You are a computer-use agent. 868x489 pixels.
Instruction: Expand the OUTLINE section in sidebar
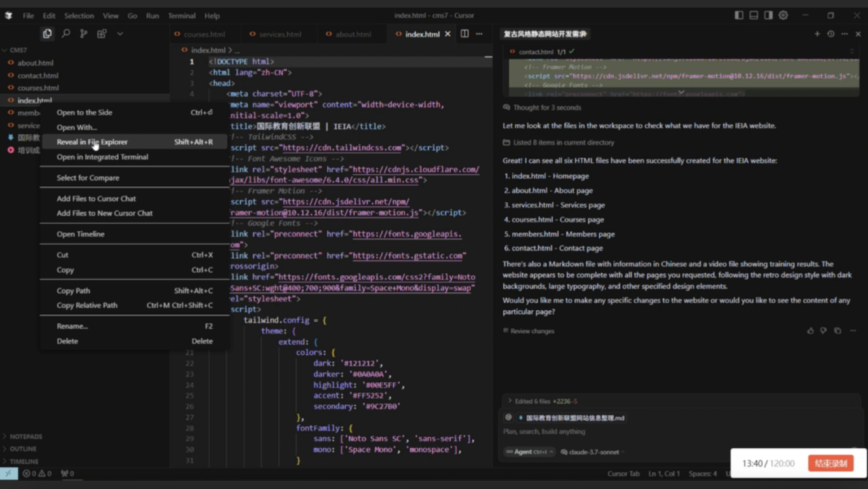23,449
